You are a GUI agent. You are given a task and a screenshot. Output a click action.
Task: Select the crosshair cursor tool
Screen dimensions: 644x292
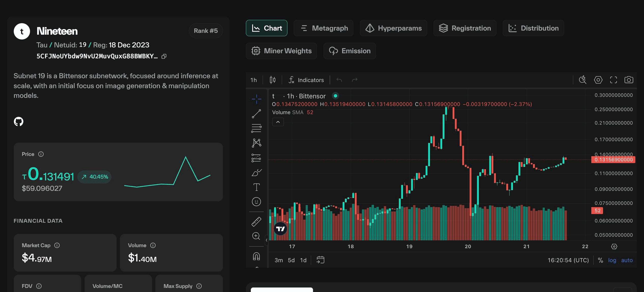[256, 99]
